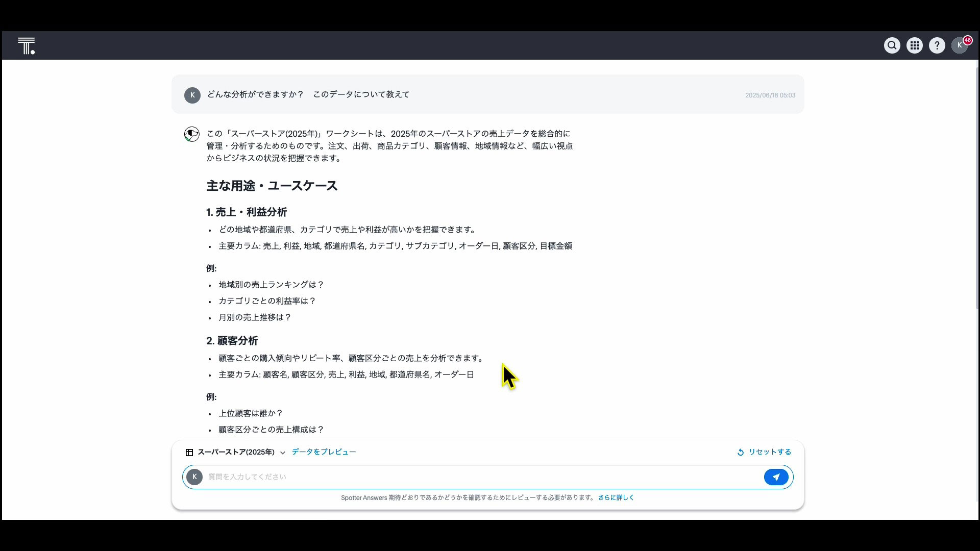This screenshot has width=980, height=551.
Task: Click the table icon beside スーパーストア(2025年)
Action: (x=189, y=453)
